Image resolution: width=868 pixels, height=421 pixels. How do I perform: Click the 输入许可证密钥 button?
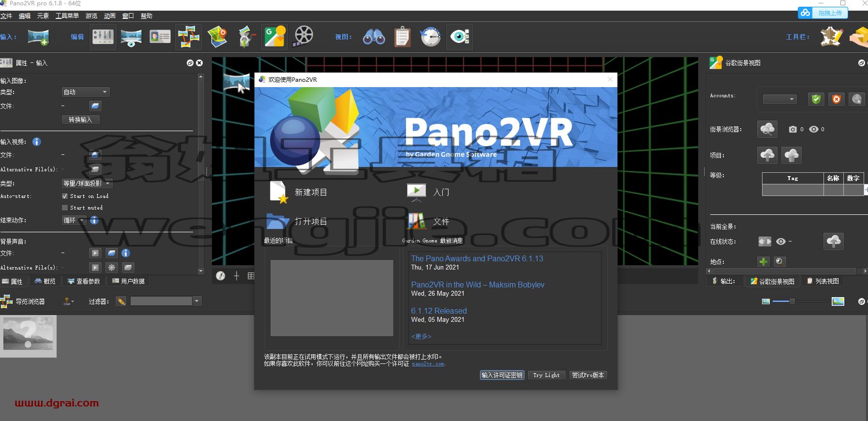pyautogui.click(x=502, y=375)
